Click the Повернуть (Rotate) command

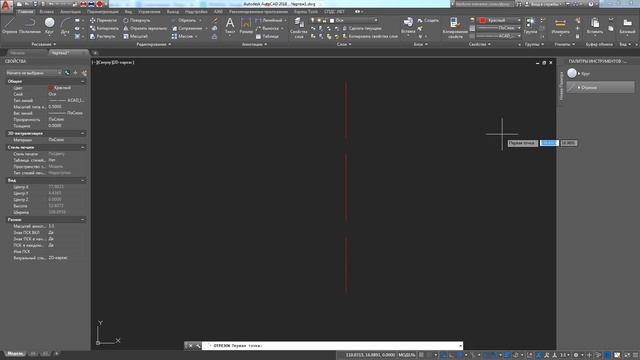coord(137,20)
